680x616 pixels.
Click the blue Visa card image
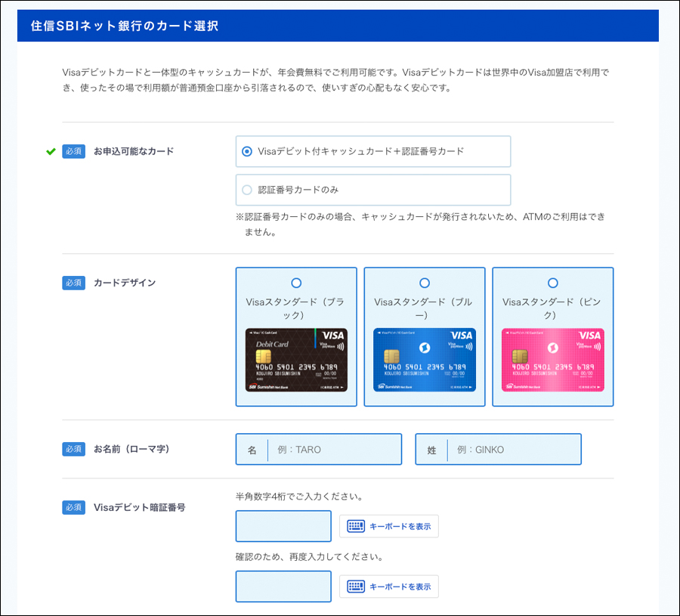point(425,360)
